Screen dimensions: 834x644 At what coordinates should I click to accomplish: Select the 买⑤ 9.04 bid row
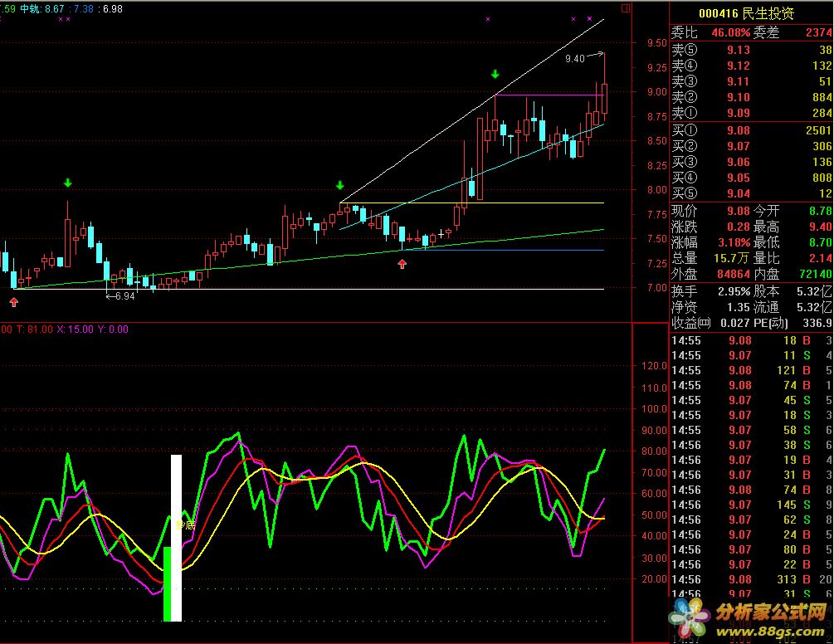click(x=751, y=193)
